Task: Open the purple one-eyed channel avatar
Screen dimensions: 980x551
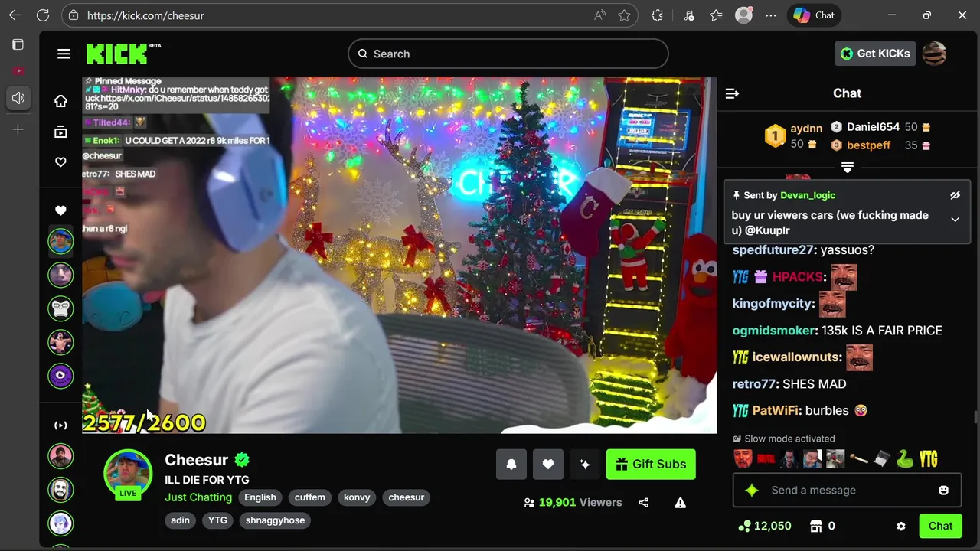Action: coord(60,376)
